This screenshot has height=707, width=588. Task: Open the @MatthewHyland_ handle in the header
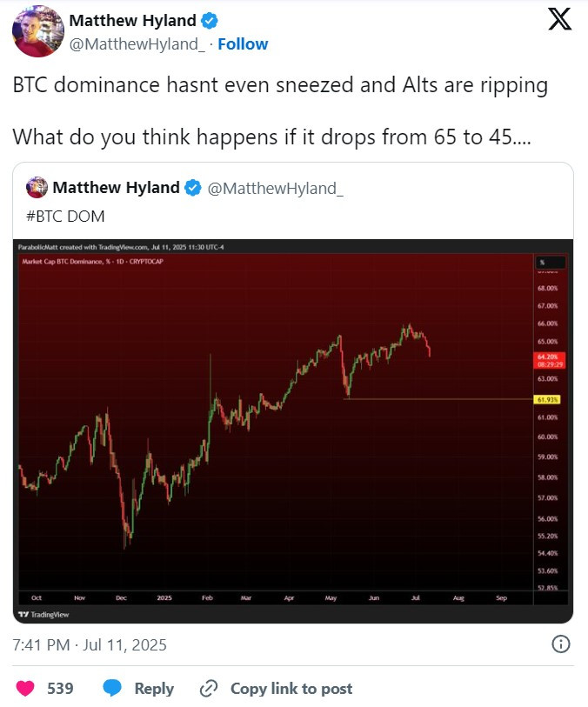(137, 44)
